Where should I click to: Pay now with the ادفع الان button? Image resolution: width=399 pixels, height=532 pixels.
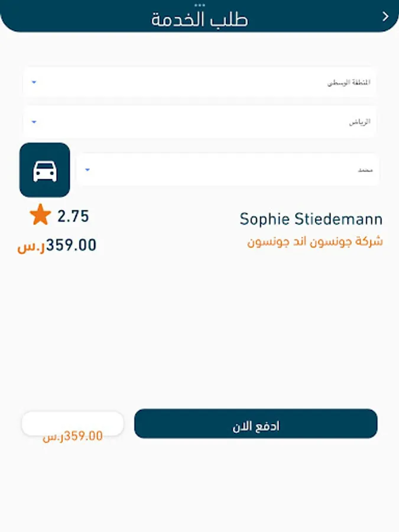(x=256, y=423)
